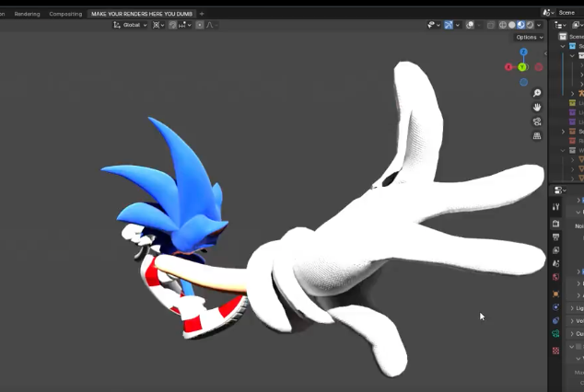Expand the Light panel in properties
Image resolution: width=584 pixels, height=392 pixels.
pyautogui.click(x=576, y=308)
